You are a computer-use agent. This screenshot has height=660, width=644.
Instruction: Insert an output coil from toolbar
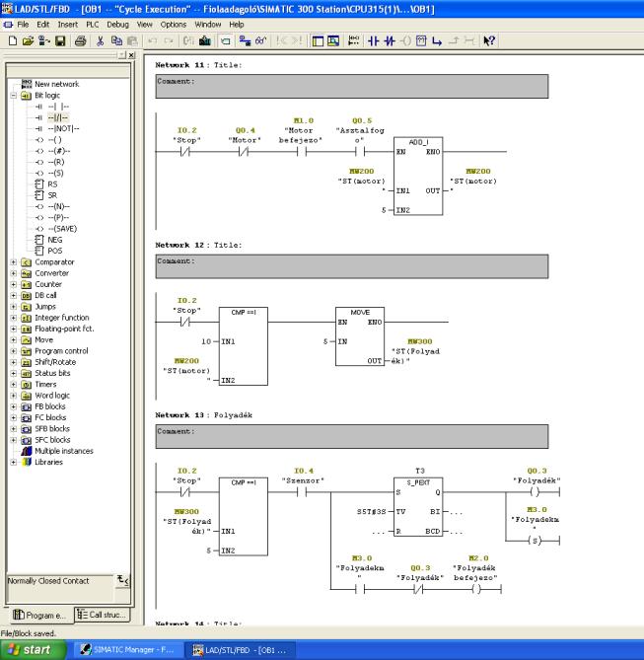[405, 40]
